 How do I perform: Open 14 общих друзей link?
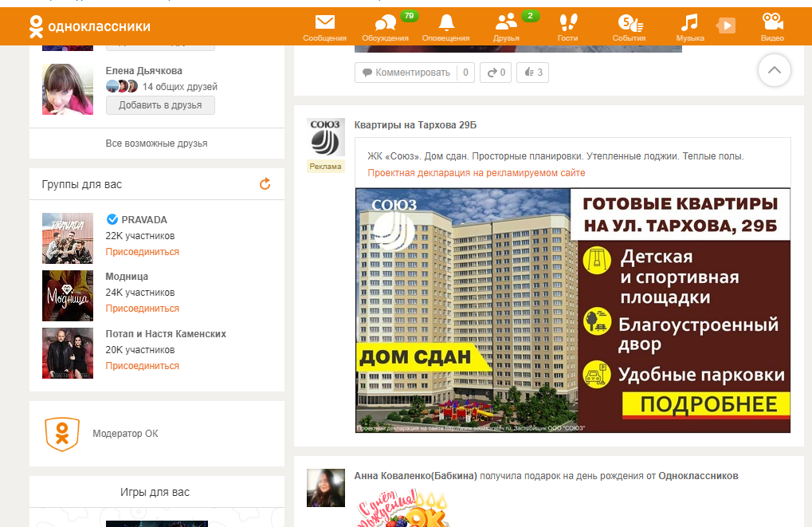click(180, 87)
